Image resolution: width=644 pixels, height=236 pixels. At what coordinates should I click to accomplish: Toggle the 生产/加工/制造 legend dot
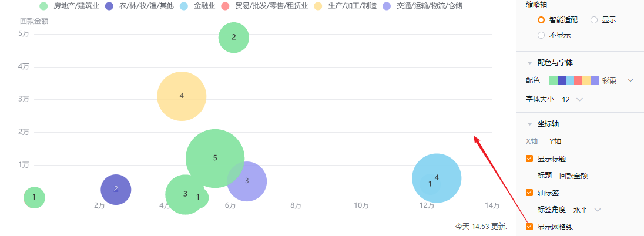318,6
